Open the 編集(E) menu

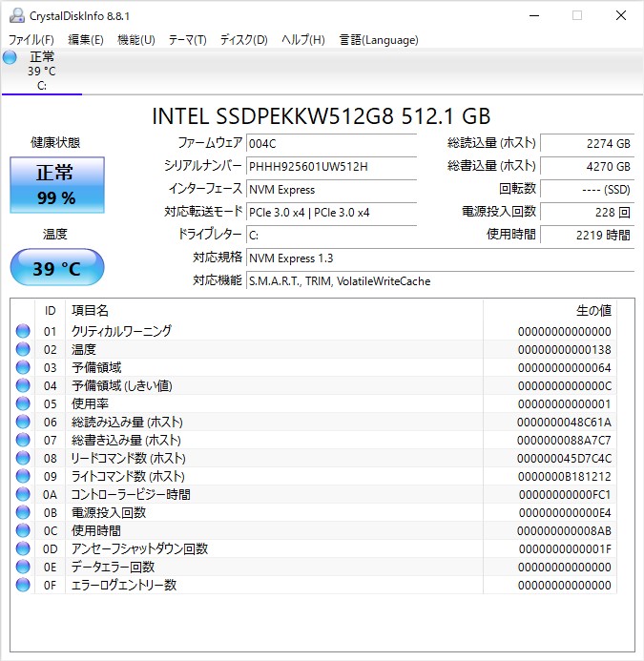tap(86, 40)
